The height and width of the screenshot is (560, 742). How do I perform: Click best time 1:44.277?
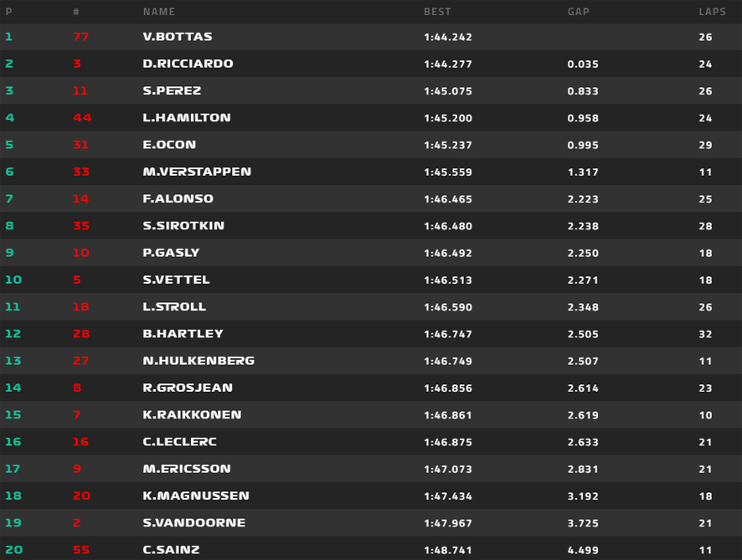[x=448, y=64]
